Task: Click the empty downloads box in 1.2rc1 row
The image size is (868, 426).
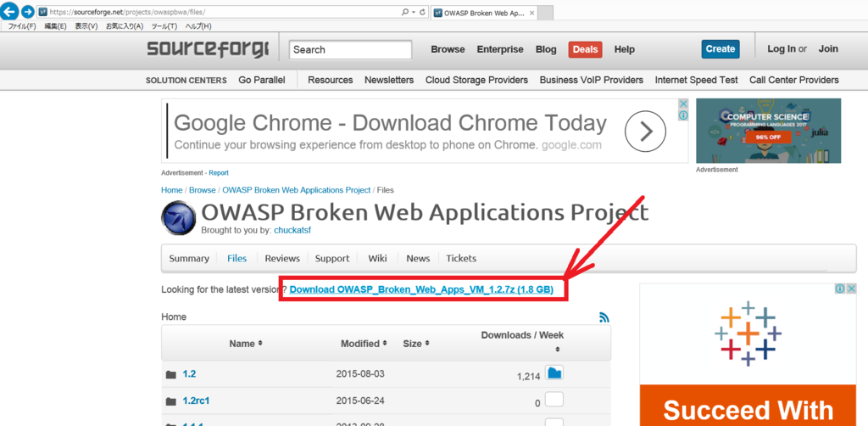Action: (554, 400)
